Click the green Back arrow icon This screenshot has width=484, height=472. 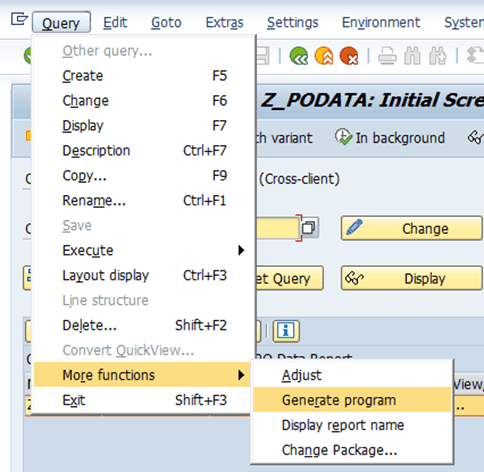[x=299, y=56]
